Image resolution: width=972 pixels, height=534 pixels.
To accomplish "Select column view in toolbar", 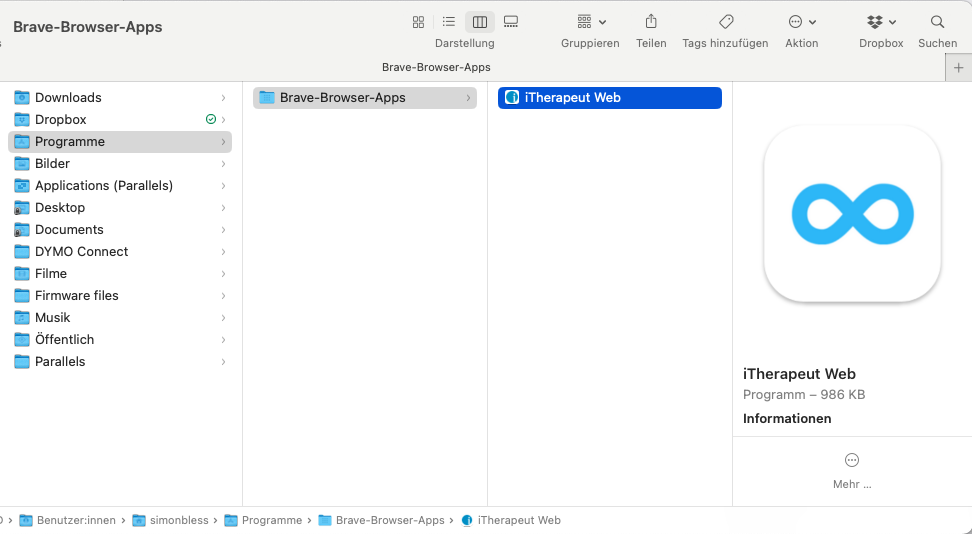I will [480, 22].
